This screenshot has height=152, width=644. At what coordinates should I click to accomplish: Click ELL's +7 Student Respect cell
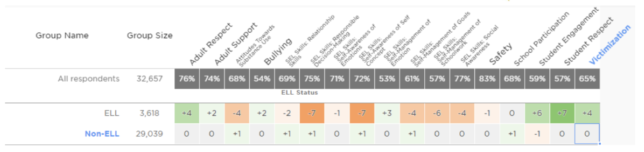(x=562, y=113)
